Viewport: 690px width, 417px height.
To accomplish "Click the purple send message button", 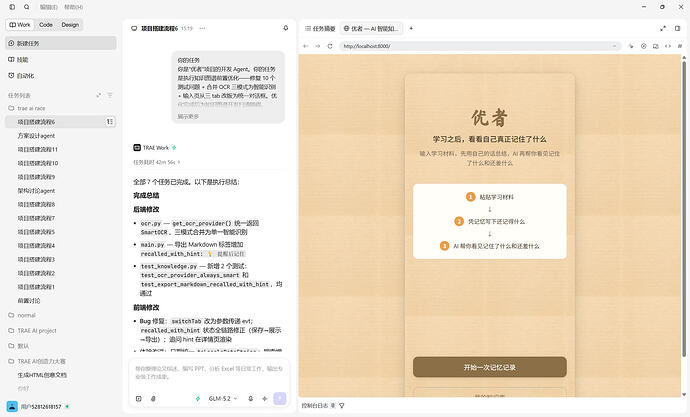I will coord(280,399).
